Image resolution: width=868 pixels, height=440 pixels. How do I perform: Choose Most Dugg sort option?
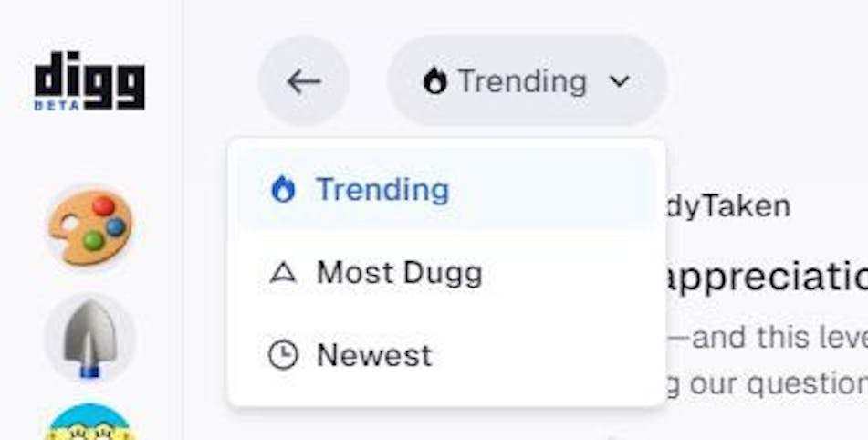coord(399,273)
